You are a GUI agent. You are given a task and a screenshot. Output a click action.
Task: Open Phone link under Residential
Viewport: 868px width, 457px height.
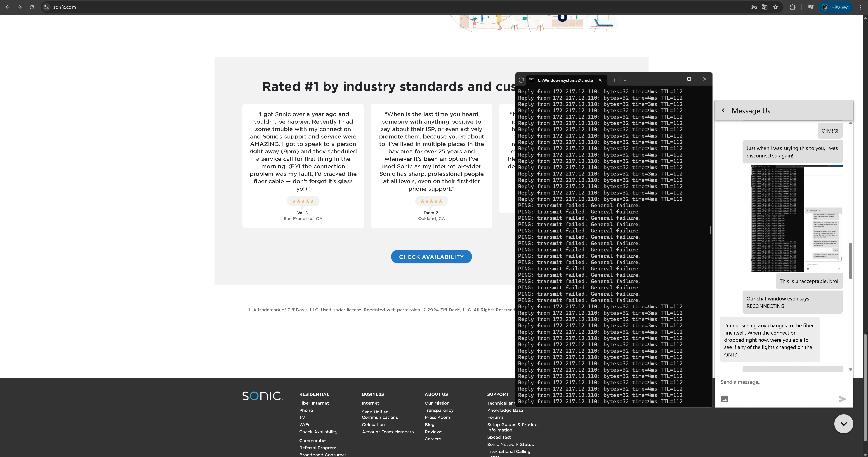pyautogui.click(x=306, y=410)
